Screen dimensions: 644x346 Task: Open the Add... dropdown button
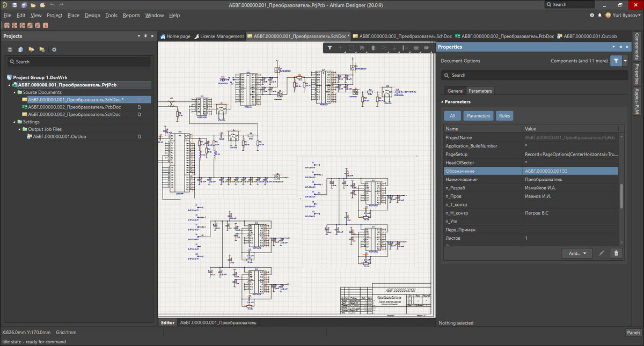point(577,253)
